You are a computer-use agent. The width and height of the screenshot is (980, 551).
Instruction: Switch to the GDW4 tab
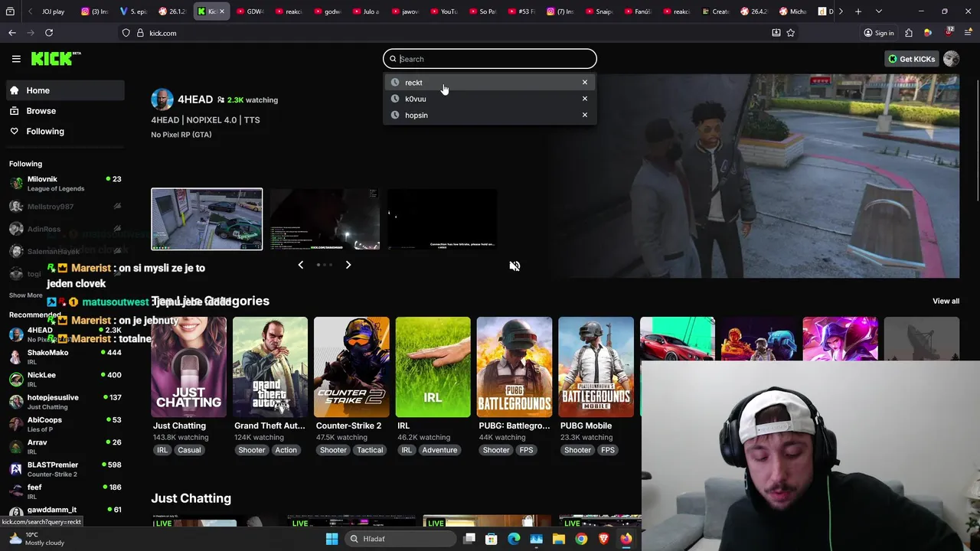(250, 11)
